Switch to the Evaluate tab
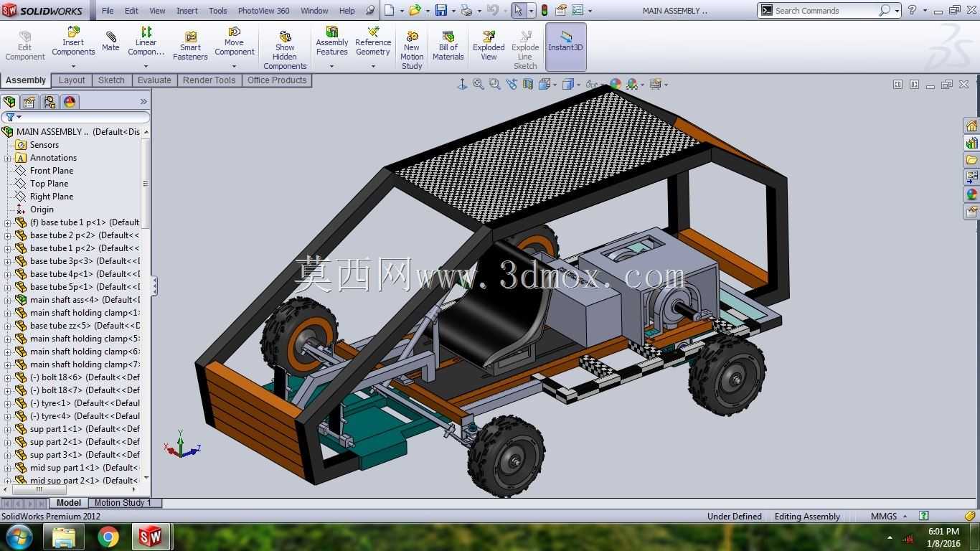This screenshot has width=980, height=551. (x=154, y=80)
